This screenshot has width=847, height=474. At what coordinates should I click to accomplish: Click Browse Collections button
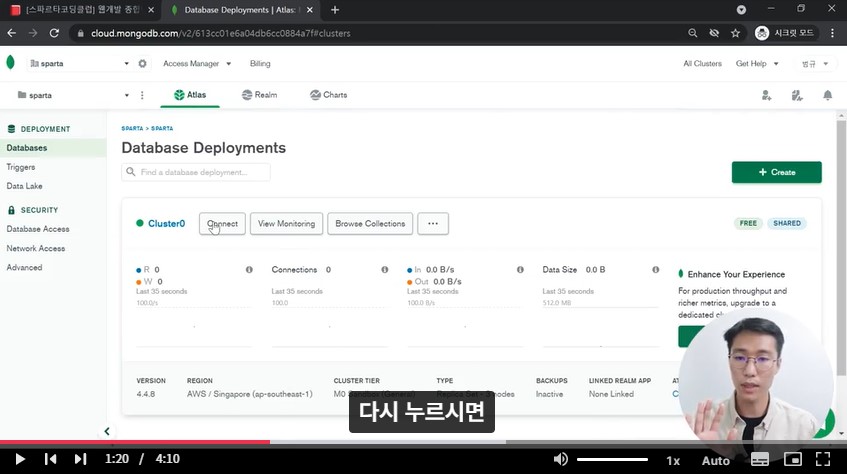pyautogui.click(x=370, y=223)
